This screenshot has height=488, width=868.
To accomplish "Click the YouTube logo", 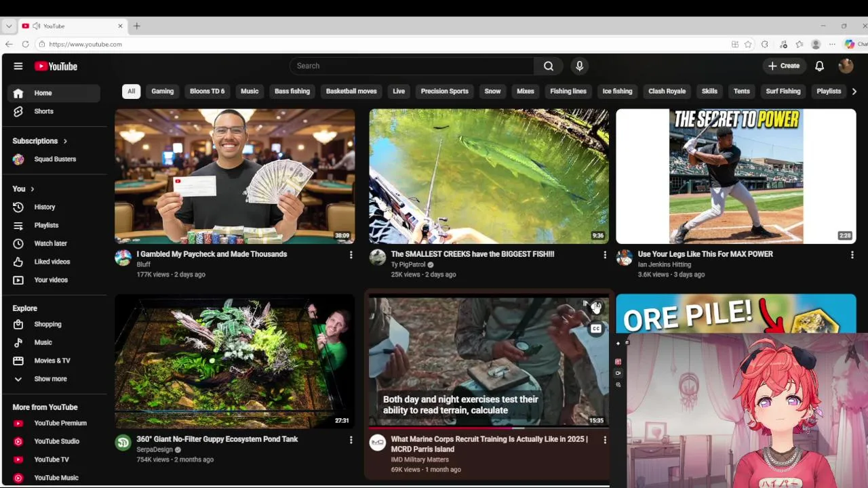I will click(56, 66).
